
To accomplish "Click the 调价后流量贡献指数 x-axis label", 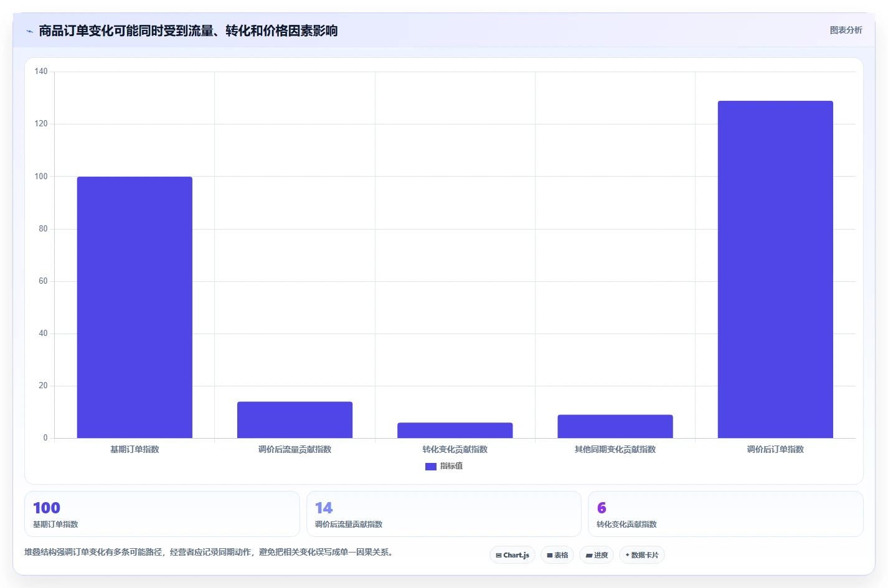I will click(295, 449).
